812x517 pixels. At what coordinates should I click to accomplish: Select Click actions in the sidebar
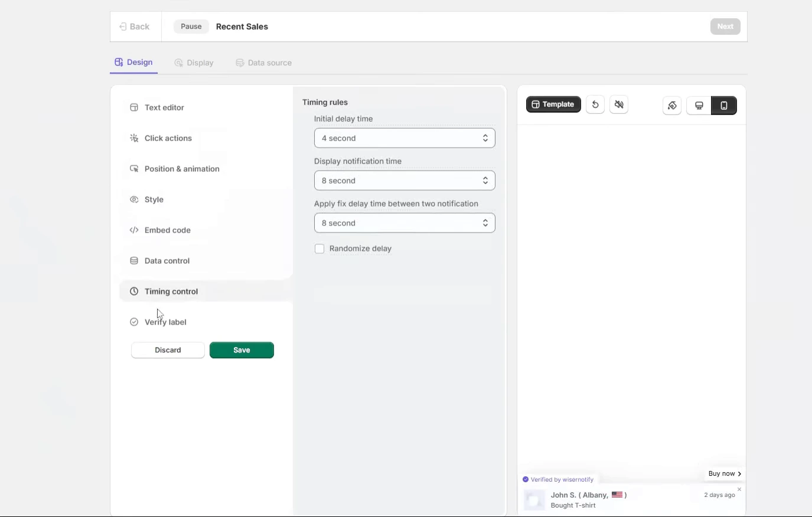[206, 138]
